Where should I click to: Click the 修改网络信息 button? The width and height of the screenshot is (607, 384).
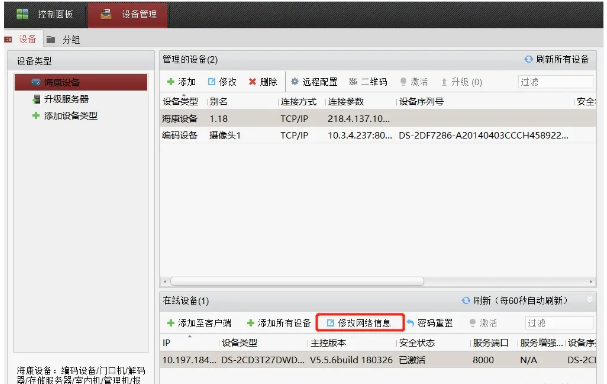[x=360, y=323]
